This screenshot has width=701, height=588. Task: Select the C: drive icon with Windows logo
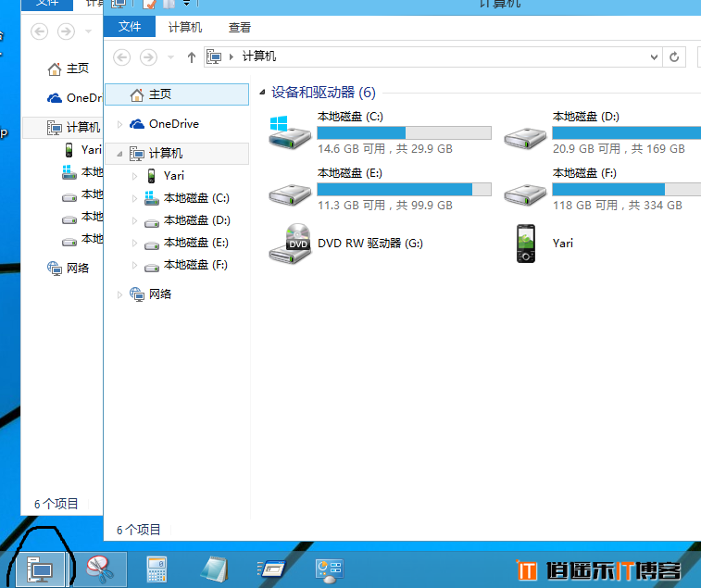click(289, 132)
